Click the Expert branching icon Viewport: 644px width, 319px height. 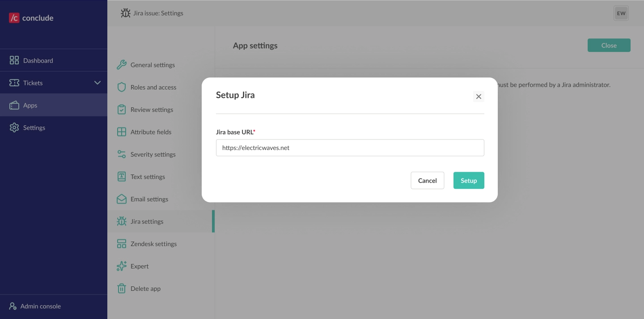click(x=122, y=266)
